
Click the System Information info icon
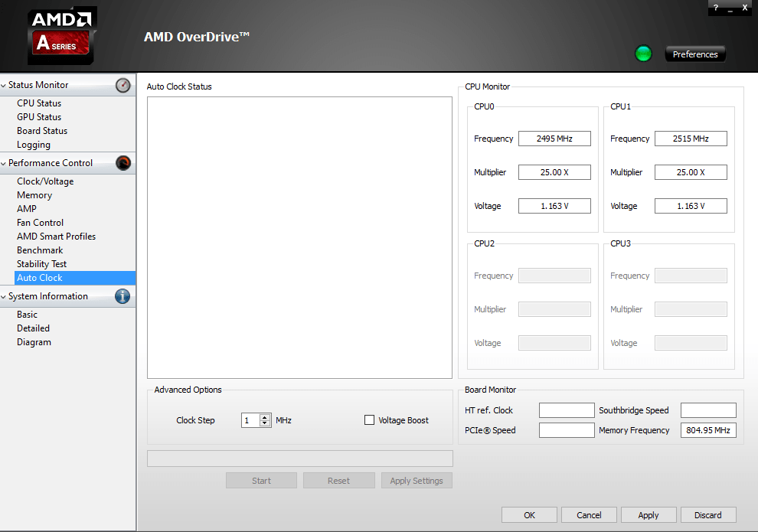[x=123, y=296]
